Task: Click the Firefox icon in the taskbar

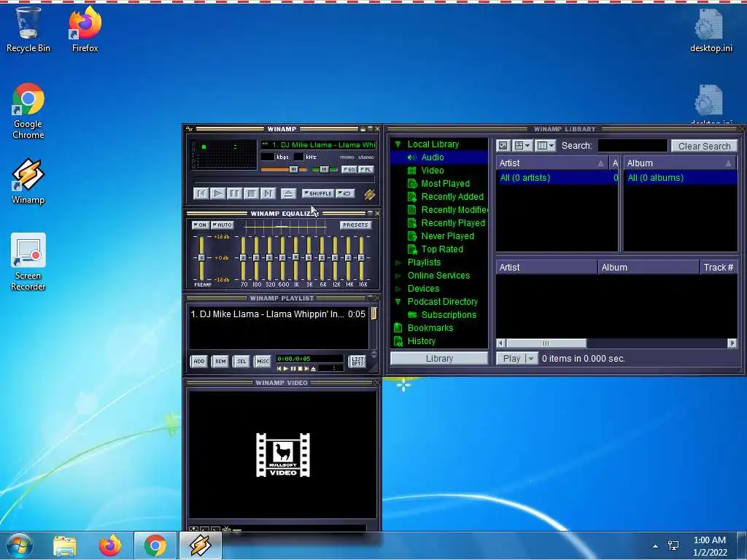Action: pyautogui.click(x=110, y=545)
